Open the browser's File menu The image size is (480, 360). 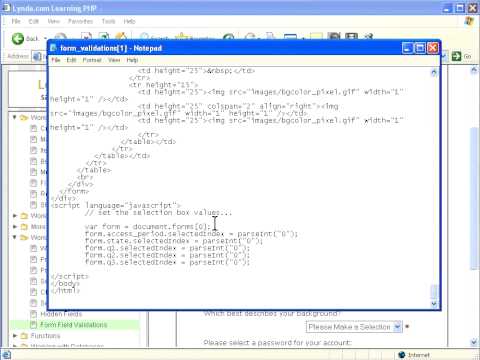[16, 21]
